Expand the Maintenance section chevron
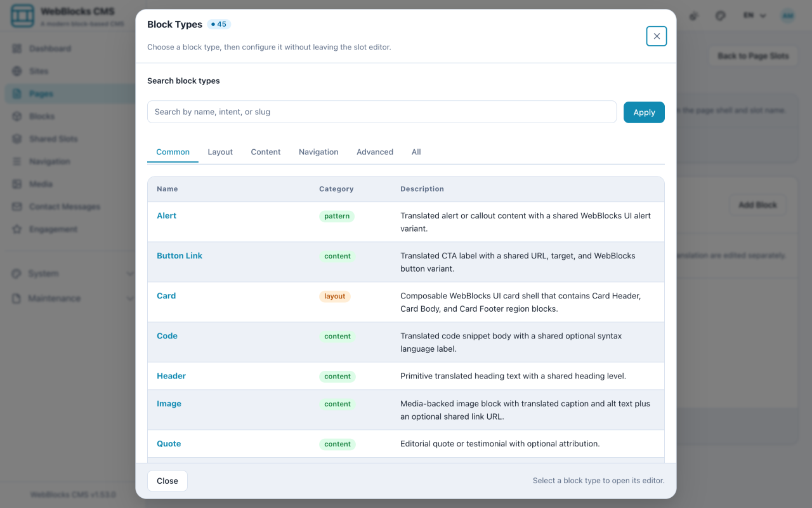 [x=130, y=298]
